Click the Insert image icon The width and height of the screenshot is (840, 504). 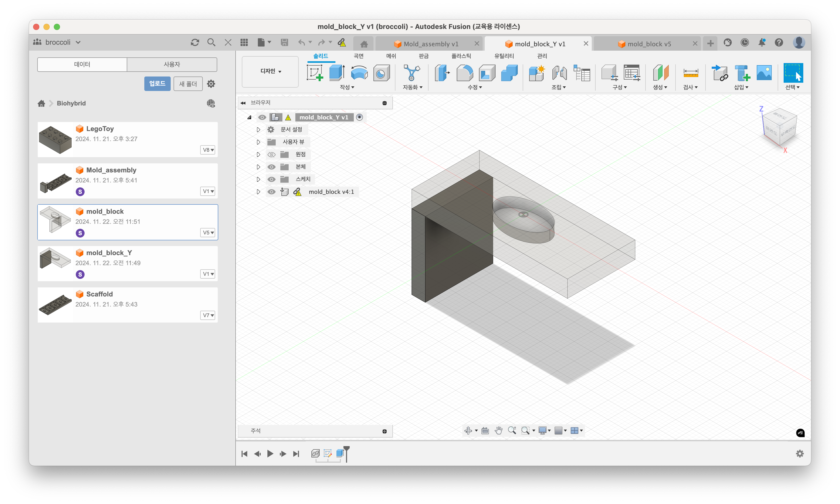(764, 73)
